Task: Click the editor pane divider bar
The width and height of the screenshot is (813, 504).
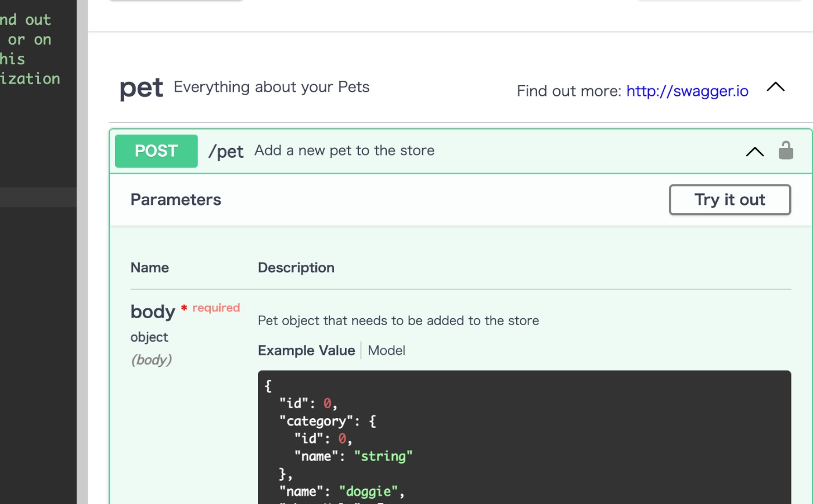Action: click(82, 252)
